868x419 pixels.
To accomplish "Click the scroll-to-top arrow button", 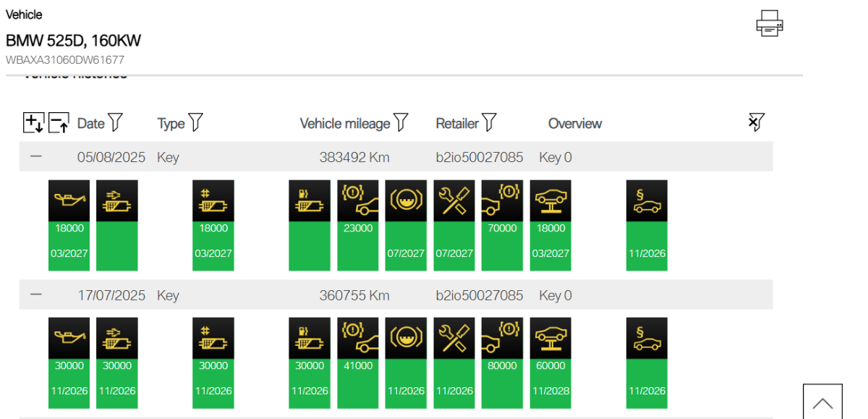I will 822,402.
